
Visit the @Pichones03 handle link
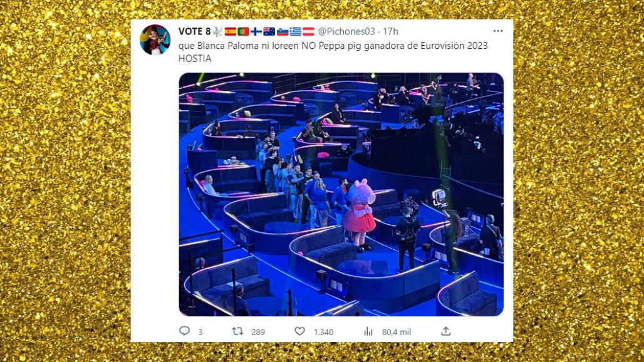pyautogui.click(x=346, y=31)
